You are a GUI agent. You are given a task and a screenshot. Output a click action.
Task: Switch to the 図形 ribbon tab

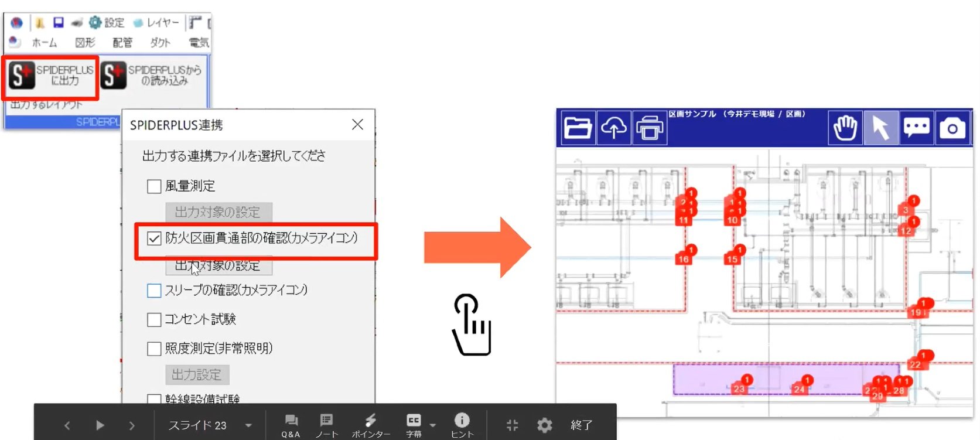[x=85, y=43]
